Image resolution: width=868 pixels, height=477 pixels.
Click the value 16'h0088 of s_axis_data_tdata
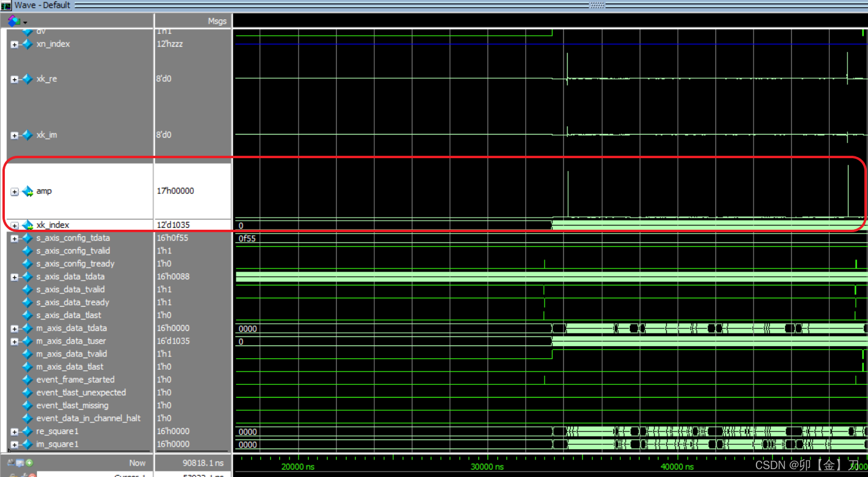173,276
